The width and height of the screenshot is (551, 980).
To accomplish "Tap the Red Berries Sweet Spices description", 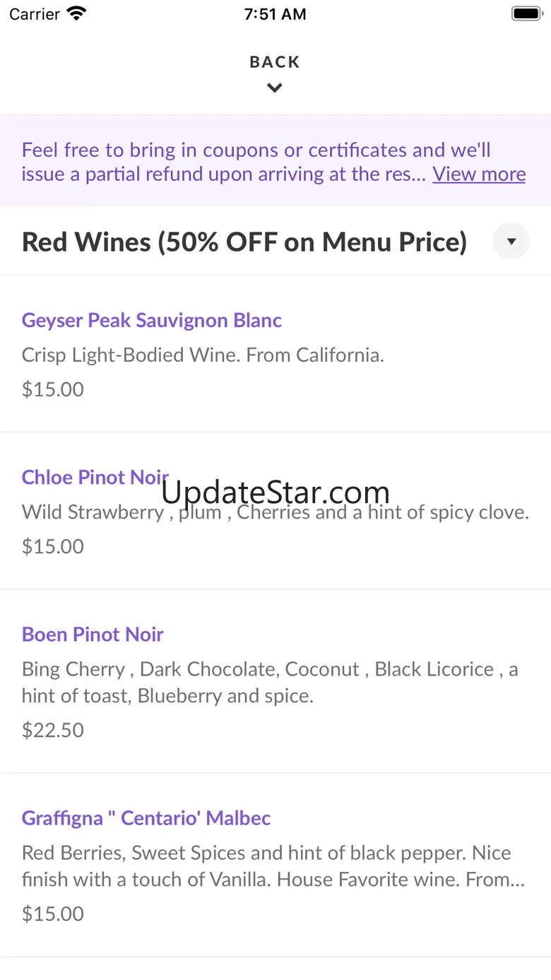I will coord(273,866).
